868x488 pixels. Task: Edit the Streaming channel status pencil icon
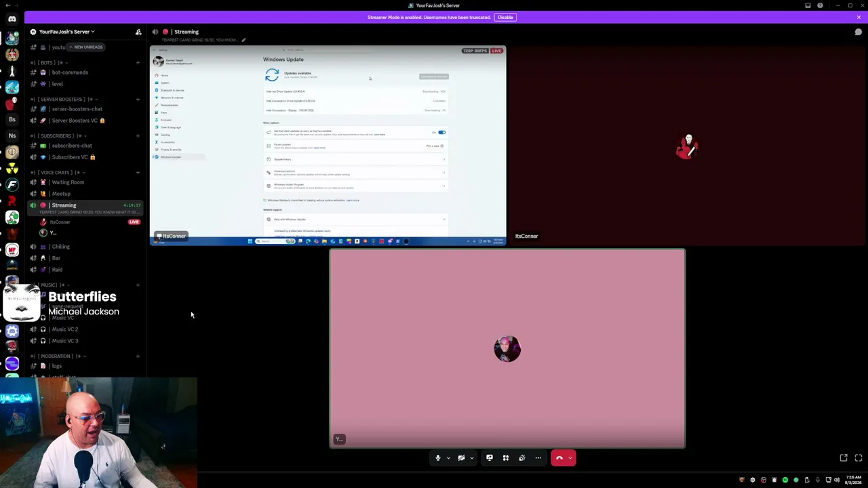tap(243, 40)
